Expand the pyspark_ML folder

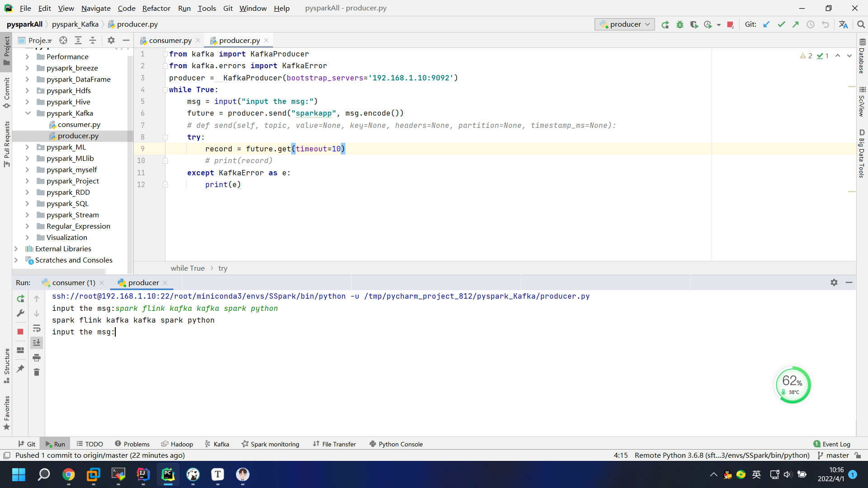pos(27,147)
